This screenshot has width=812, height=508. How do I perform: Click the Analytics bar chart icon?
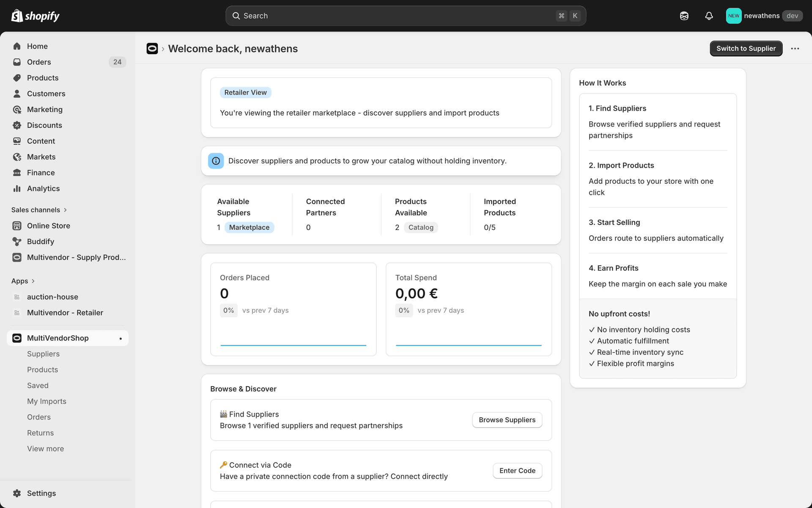pos(17,188)
